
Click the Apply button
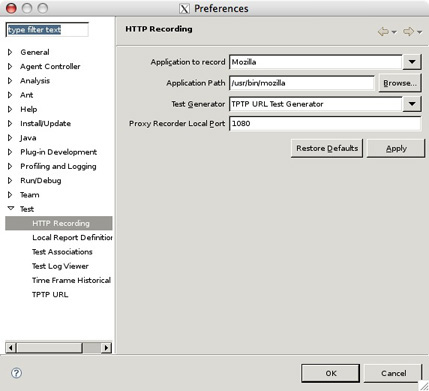coord(396,148)
